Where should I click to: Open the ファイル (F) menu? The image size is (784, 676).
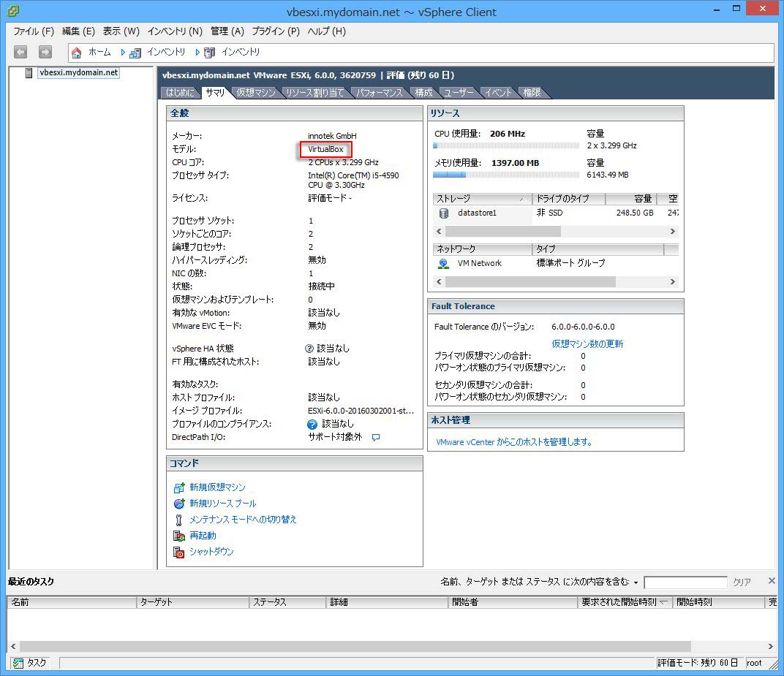(34, 31)
